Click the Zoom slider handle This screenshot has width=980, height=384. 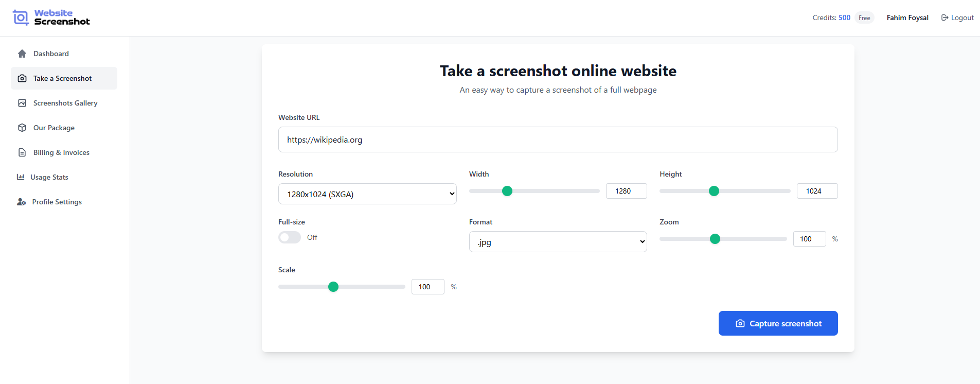[x=715, y=239]
